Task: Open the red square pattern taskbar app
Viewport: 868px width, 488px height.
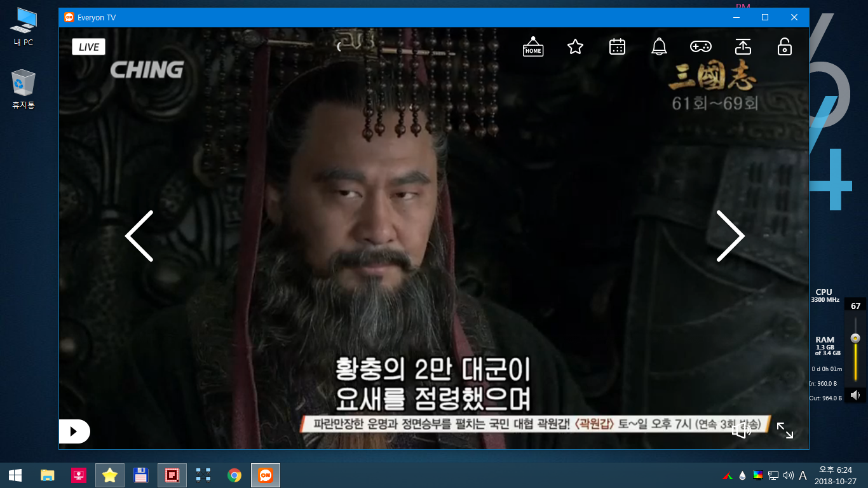Action: [x=172, y=475]
